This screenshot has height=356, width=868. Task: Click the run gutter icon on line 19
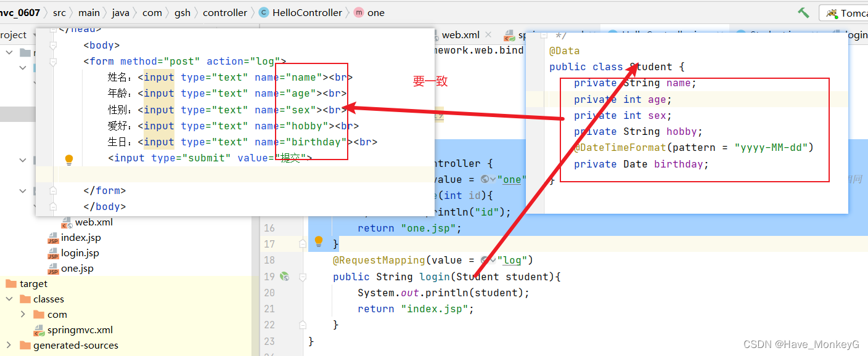point(285,277)
